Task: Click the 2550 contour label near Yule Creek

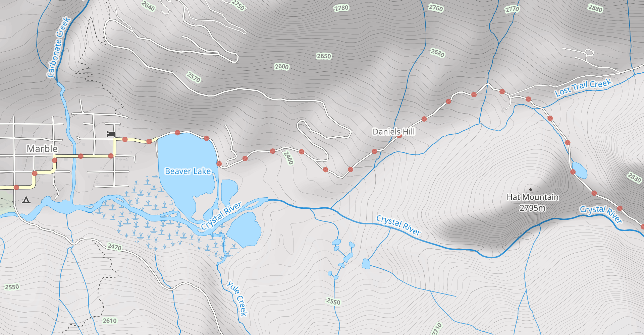Action: [333, 301]
